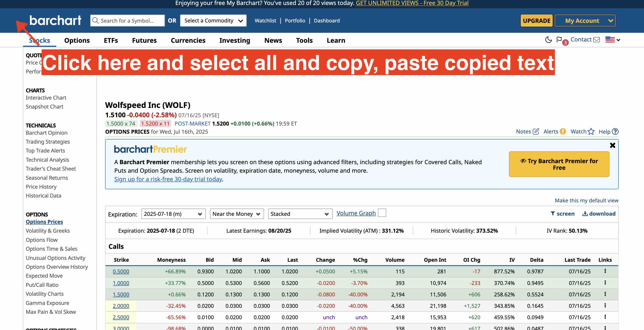Open the ETFs main tab
The image size is (644, 330).
(111, 40)
